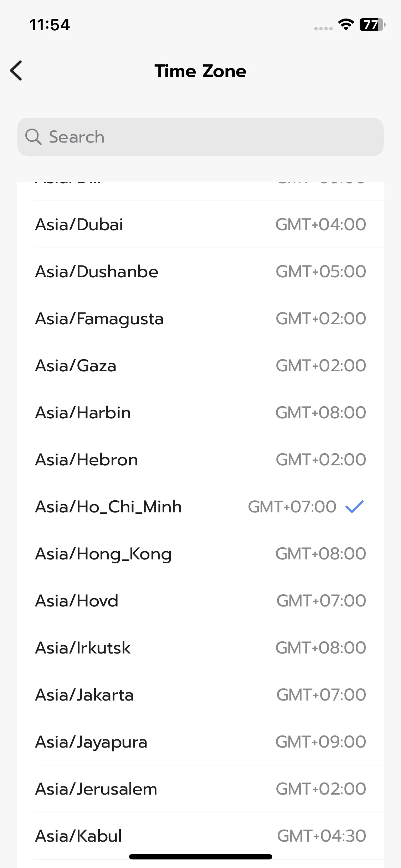Tap the search magnifier icon
Screen dimensions: 401x868
[33, 137]
